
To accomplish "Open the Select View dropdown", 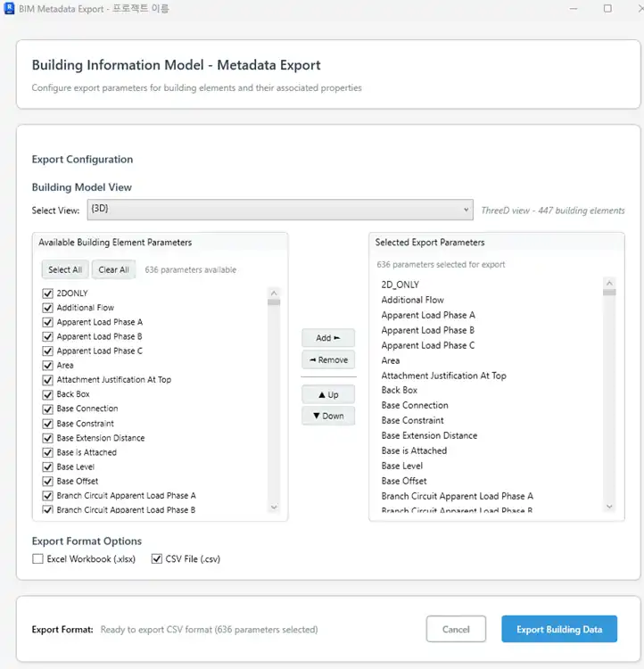I will (x=279, y=211).
